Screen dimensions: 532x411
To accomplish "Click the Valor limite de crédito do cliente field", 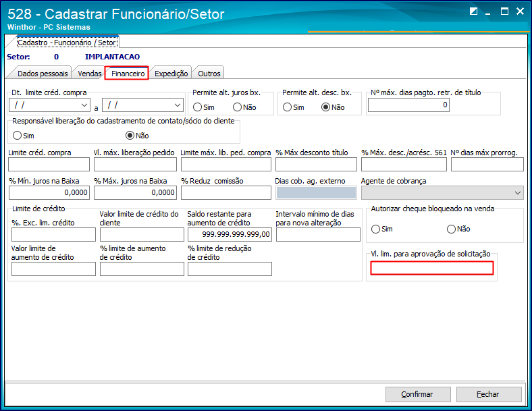I will click(142, 235).
